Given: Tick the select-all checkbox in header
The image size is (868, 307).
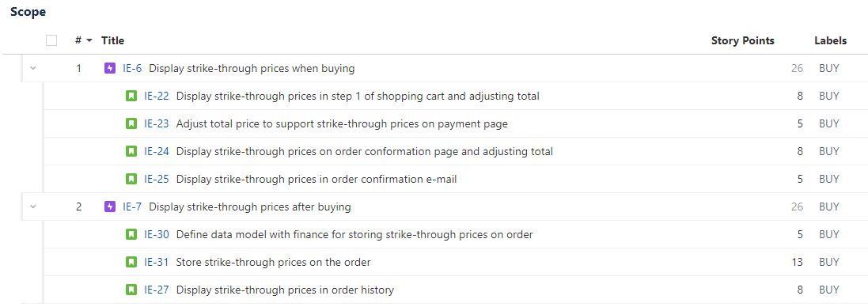Looking at the screenshot, I should click(51, 40).
